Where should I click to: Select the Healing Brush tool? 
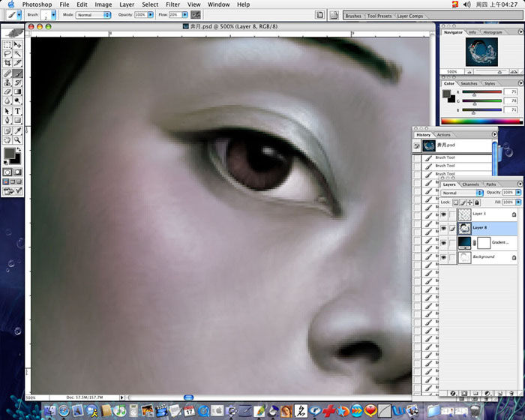tap(7, 73)
